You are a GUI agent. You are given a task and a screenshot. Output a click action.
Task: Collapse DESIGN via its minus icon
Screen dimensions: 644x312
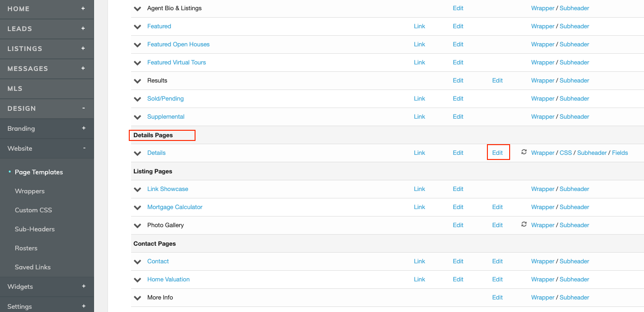click(83, 108)
